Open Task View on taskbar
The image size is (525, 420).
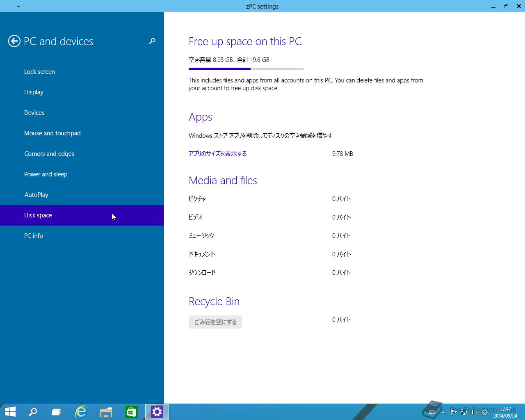(56, 412)
